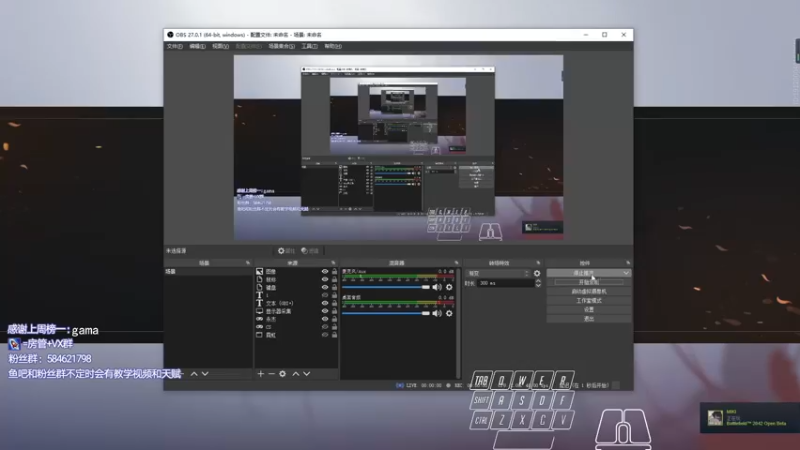Mute the 桌面音频 speaker icon
Screen dimensions: 800x450
(437, 313)
